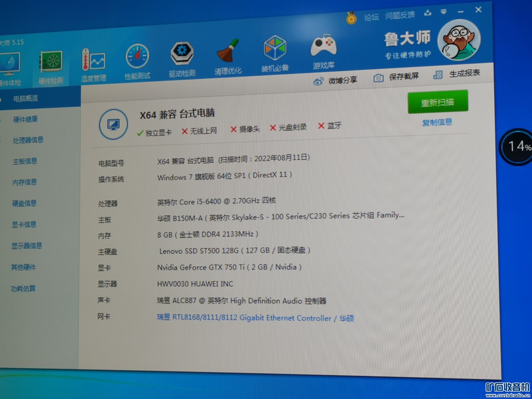Select 显示器信息 sidebar item

pyautogui.click(x=27, y=246)
